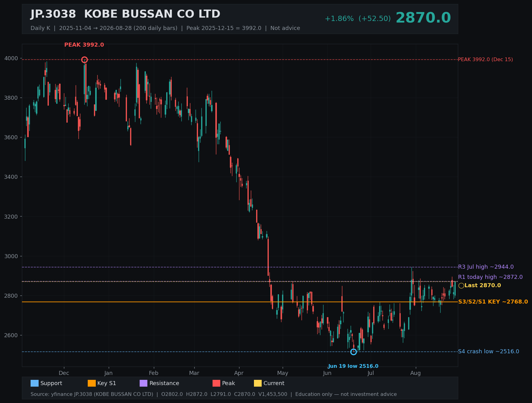Click the 'S4 crash low ~2516.0' label
This screenshot has height=403, width=532.
pos(488,351)
